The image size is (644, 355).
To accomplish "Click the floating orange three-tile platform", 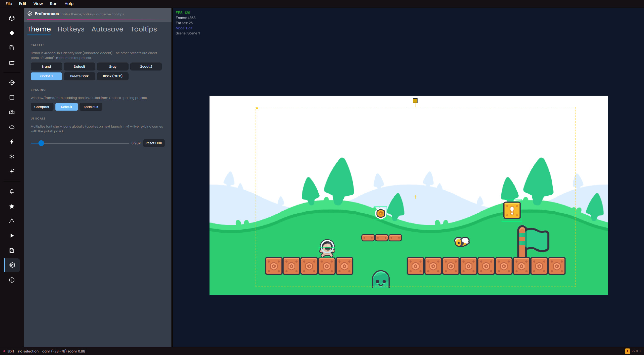I will (381, 238).
